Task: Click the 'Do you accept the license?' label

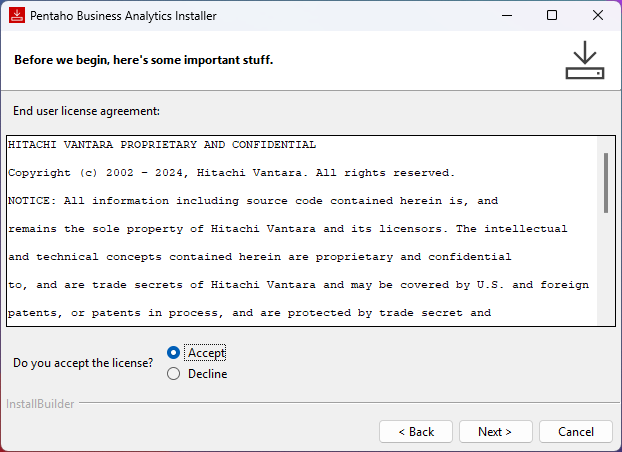Action: (x=83, y=363)
